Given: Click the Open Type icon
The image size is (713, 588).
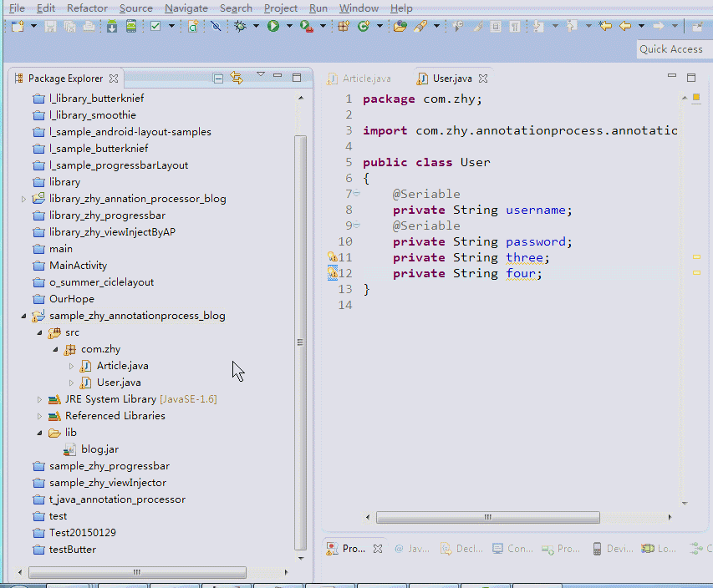Looking at the screenshot, I should point(400,27).
